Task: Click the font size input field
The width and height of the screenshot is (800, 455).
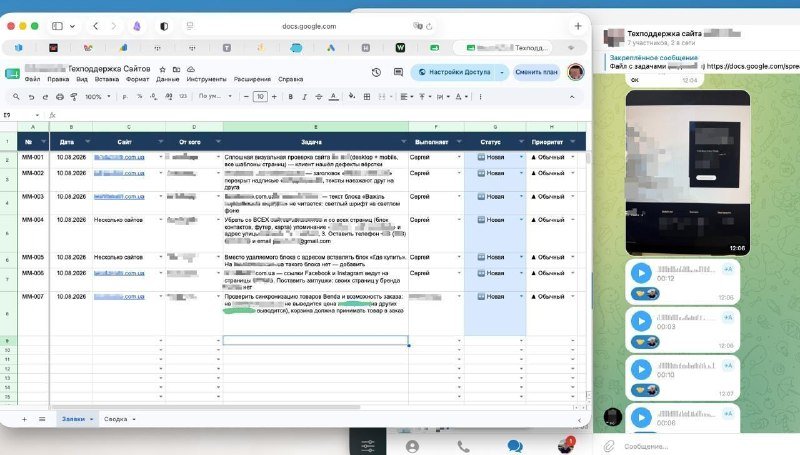Action: [260, 96]
